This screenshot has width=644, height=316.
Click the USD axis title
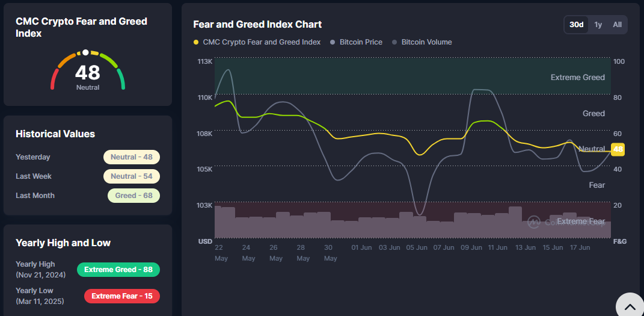[206, 241]
